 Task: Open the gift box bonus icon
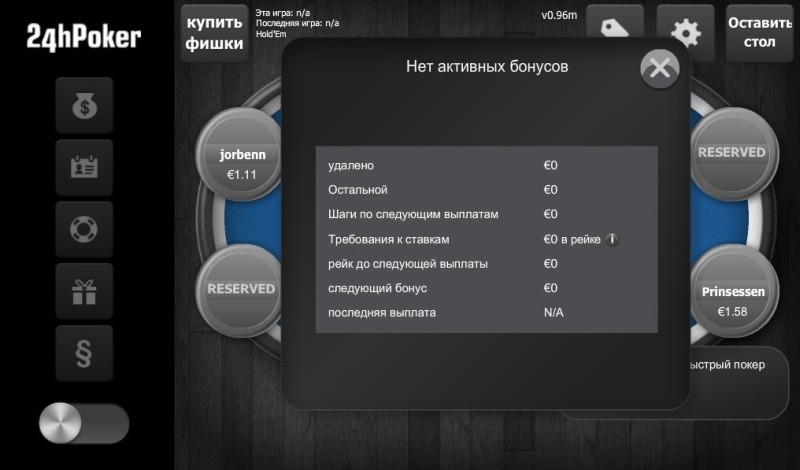(84, 291)
